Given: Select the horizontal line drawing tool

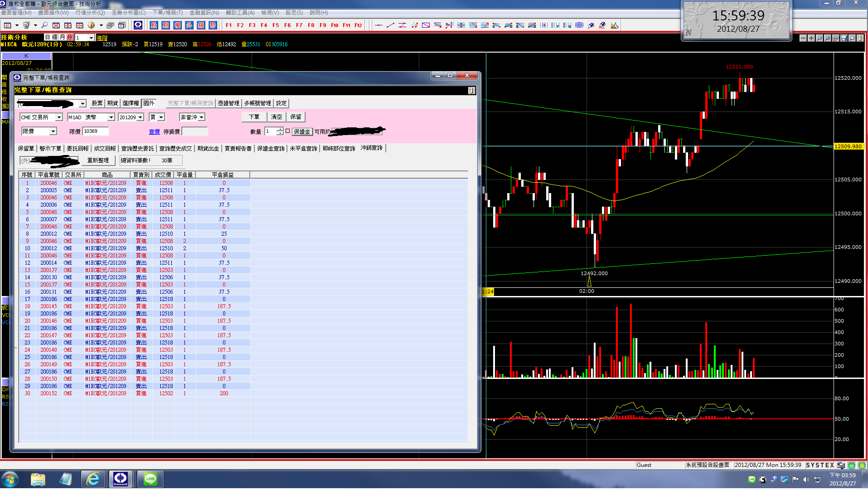Looking at the screenshot, I should (x=379, y=25).
